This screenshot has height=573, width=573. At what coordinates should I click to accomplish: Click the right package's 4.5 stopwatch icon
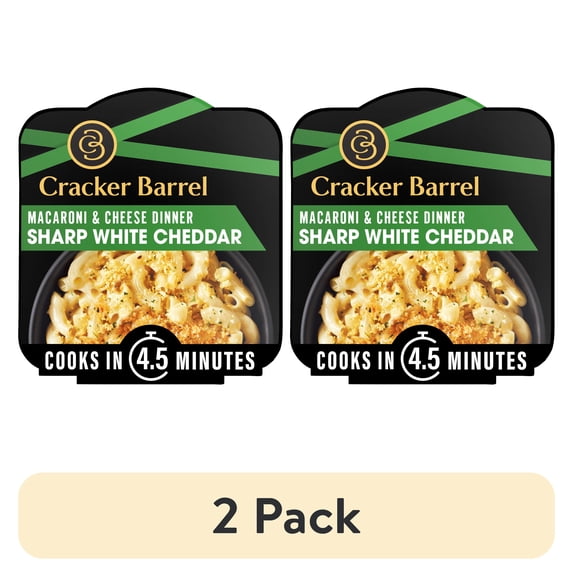click(x=422, y=356)
